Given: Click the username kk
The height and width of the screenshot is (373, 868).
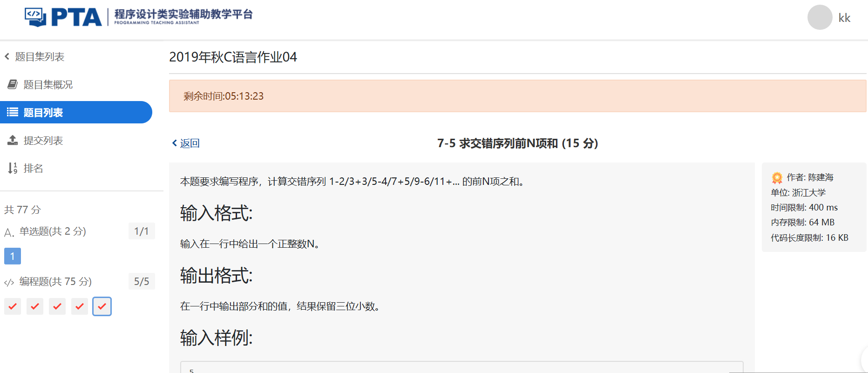Looking at the screenshot, I should [x=844, y=18].
